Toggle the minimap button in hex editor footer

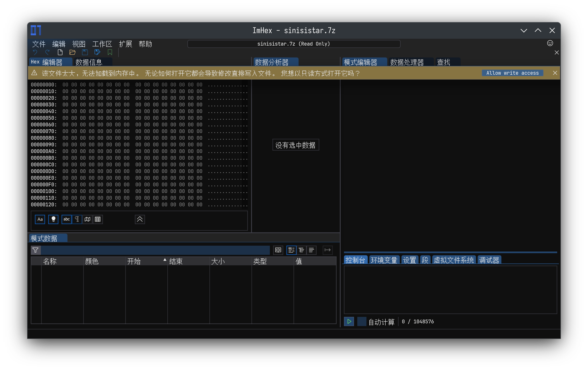87,219
